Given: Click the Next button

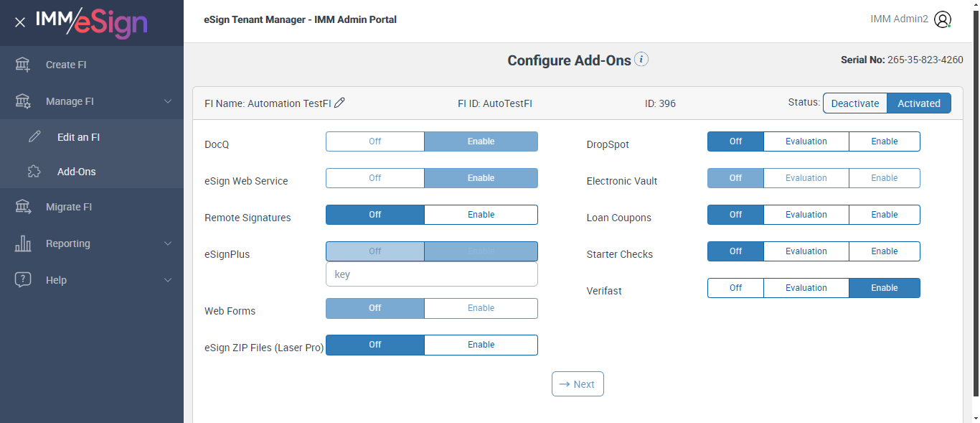Looking at the screenshot, I should coord(578,384).
